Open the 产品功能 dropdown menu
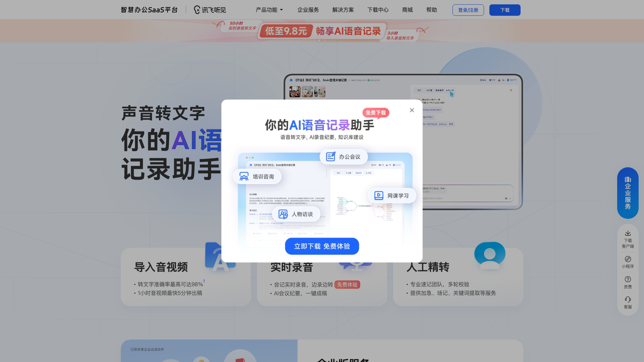Screen dimensions: 644x362 click(x=269, y=10)
